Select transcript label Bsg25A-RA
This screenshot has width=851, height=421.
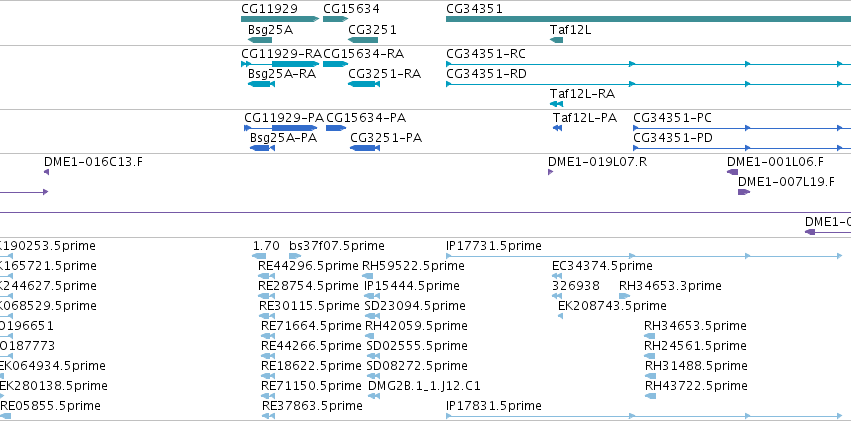282,74
